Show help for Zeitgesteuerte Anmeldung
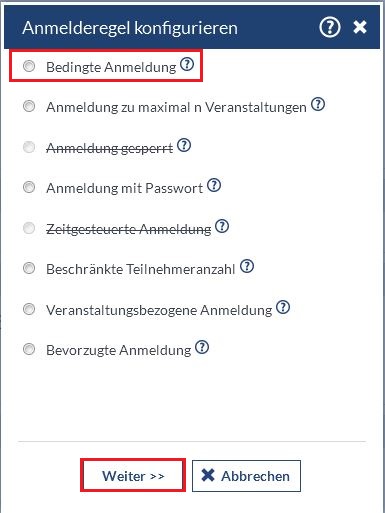 coord(222,226)
